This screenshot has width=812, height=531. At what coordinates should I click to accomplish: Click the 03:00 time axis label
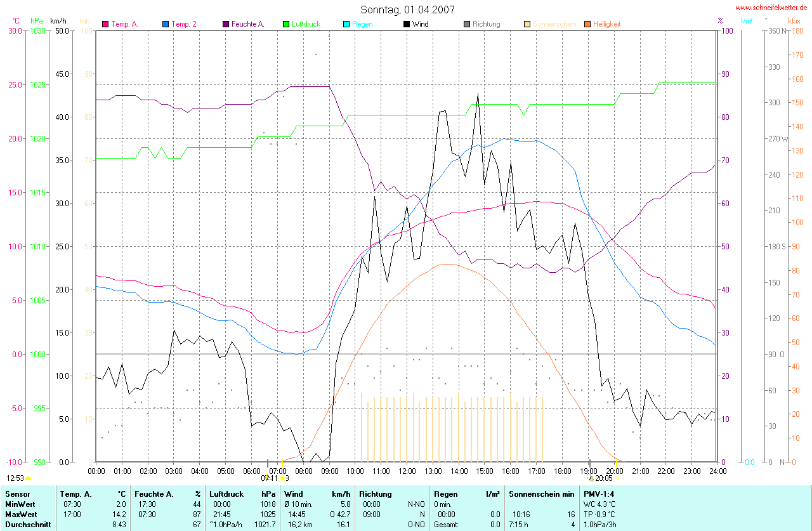pyautogui.click(x=174, y=471)
